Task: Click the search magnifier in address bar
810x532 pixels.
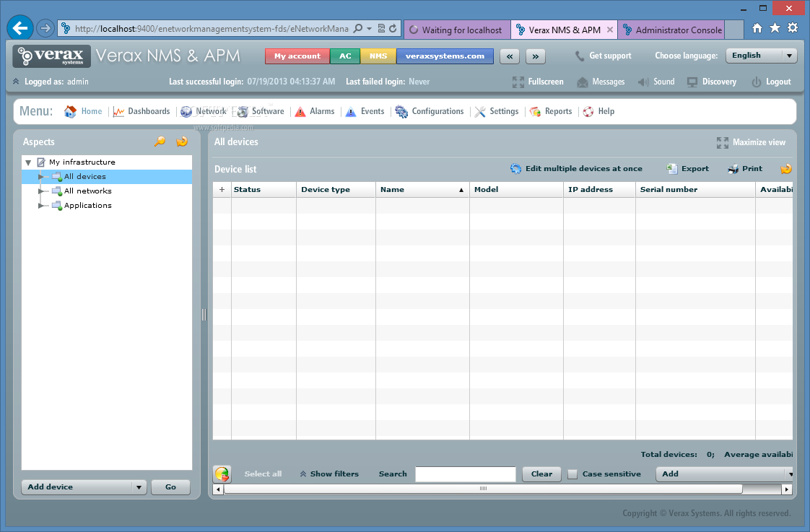Action: [357, 28]
